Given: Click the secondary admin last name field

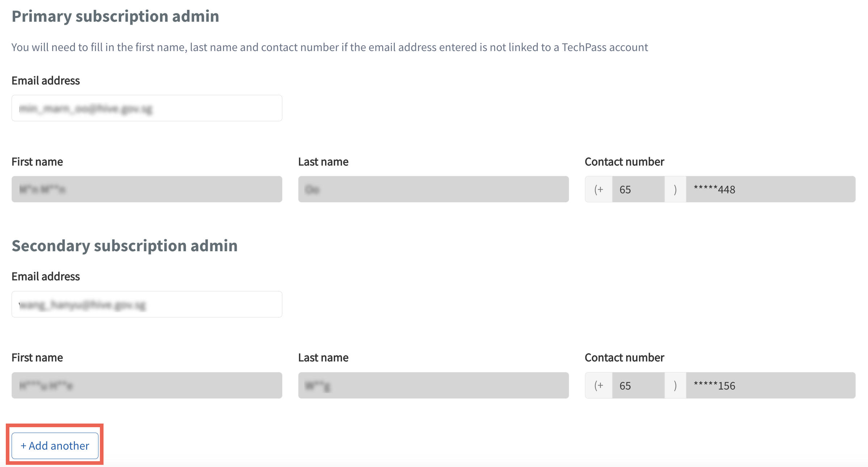Looking at the screenshot, I should [433, 386].
